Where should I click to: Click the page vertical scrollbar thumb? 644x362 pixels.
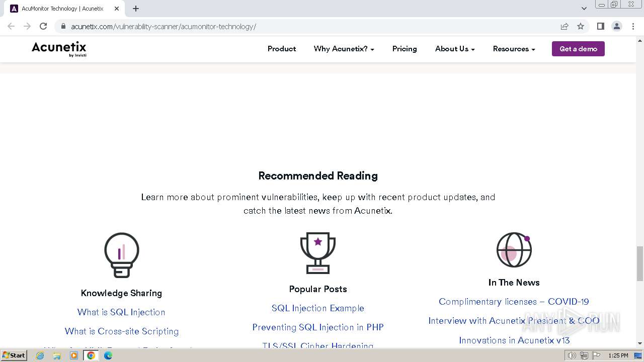click(640, 263)
